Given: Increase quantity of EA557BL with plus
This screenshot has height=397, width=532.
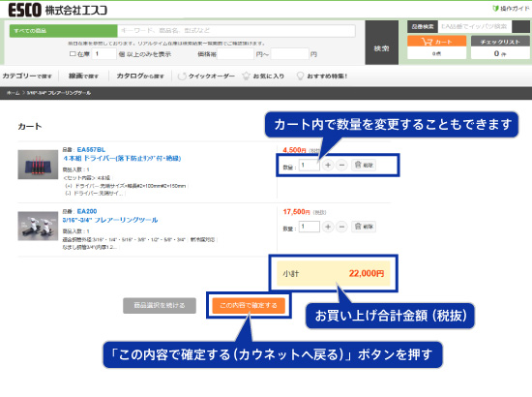Looking at the screenshot, I should tap(328, 165).
